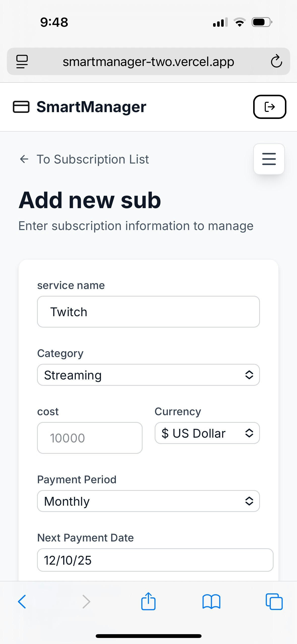Focus the service name field
Image resolution: width=297 pixels, height=644 pixels.
point(148,312)
